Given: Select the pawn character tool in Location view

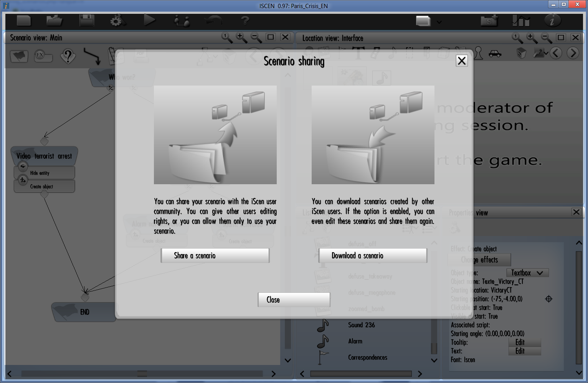Looking at the screenshot, I should (478, 53).
